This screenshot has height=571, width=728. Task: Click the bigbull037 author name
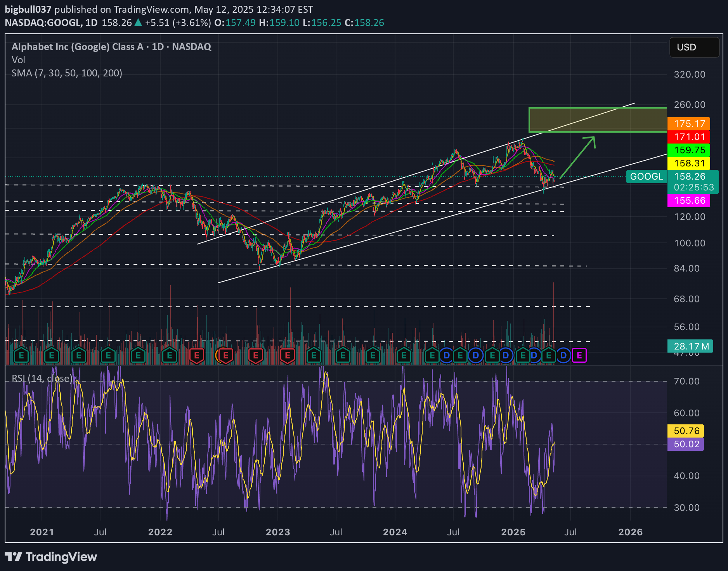pyautogui.click(x=28, y=9)
